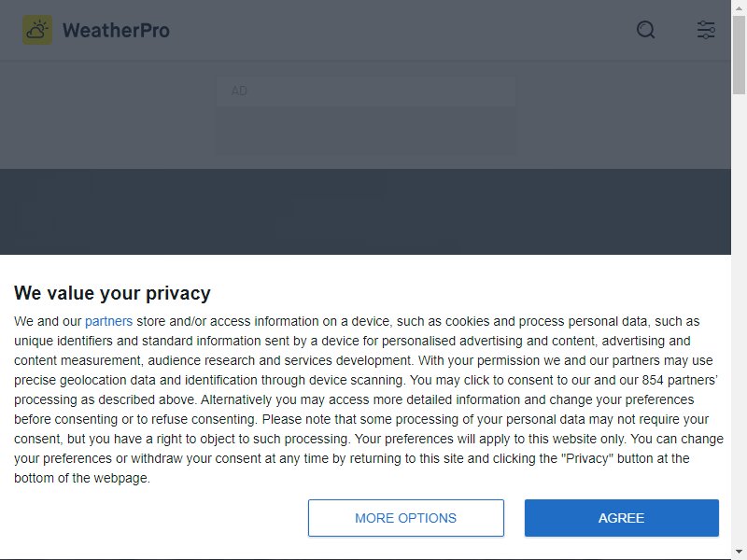Click the "We value your privacy" heading
The width and height of the screenshot is (747, 560).
(112, 293)
